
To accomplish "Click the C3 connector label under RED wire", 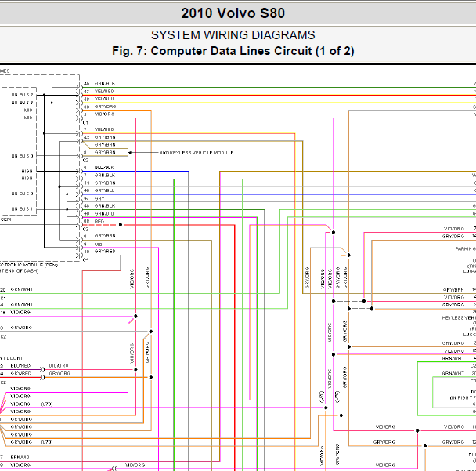I will pyautogui.click(x=85, y=229).
